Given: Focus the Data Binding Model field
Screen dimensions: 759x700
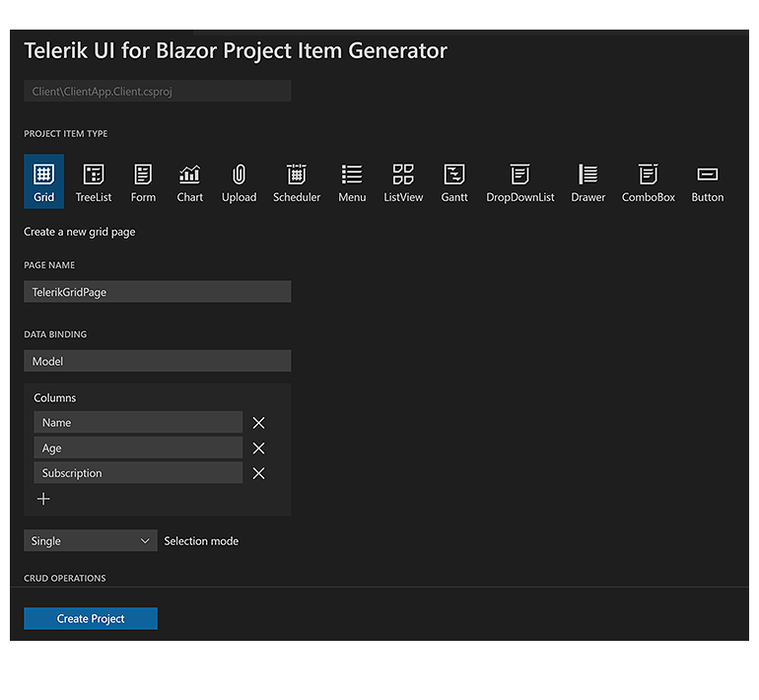Looking at the screenshot, I should coord(158,361).
